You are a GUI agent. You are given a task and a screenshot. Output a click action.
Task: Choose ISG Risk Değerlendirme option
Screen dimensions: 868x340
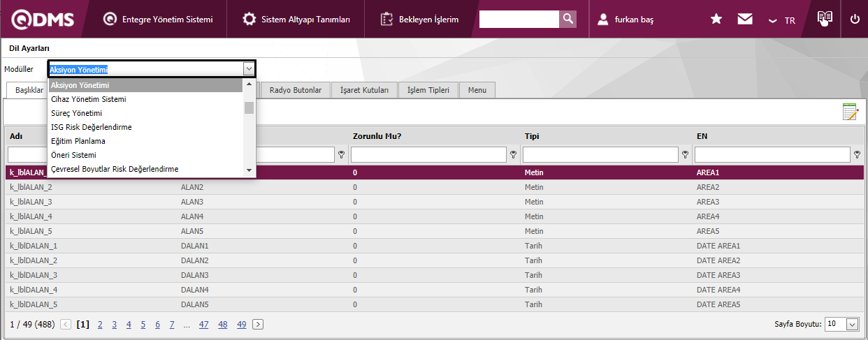145,127
